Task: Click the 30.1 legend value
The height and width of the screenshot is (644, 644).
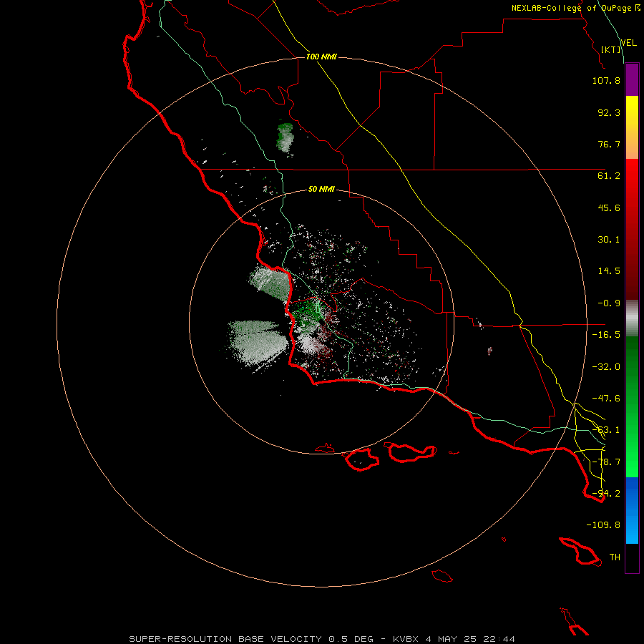Action: (609, 240)
